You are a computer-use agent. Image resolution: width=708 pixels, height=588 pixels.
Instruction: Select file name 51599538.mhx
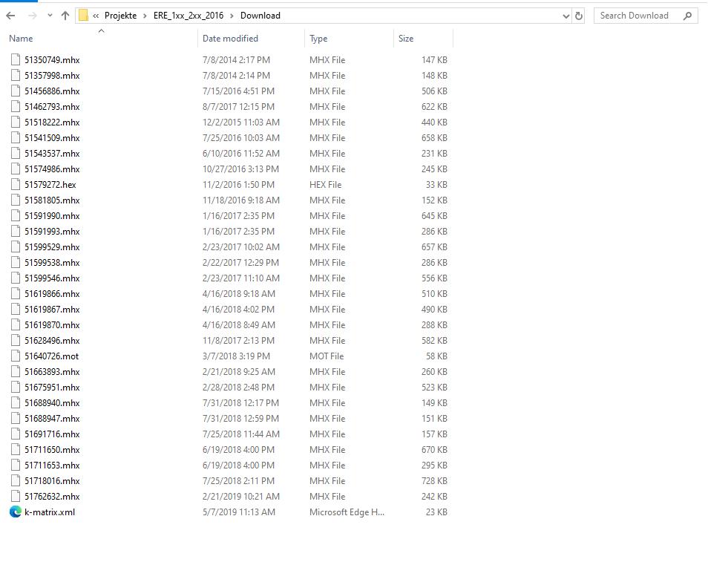pyautogui.click(x=53, y=262)
